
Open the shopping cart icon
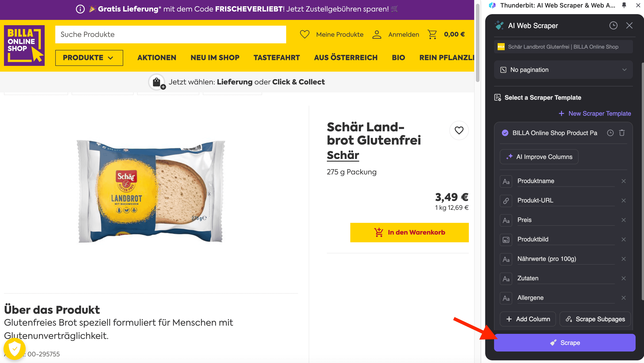(x=432, y=34)
